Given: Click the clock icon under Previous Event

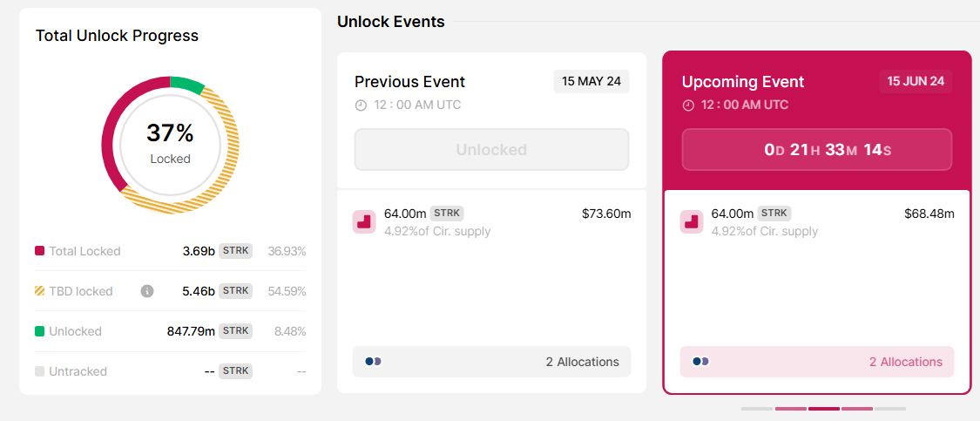Looking at the screenshot, I should 361,105.
